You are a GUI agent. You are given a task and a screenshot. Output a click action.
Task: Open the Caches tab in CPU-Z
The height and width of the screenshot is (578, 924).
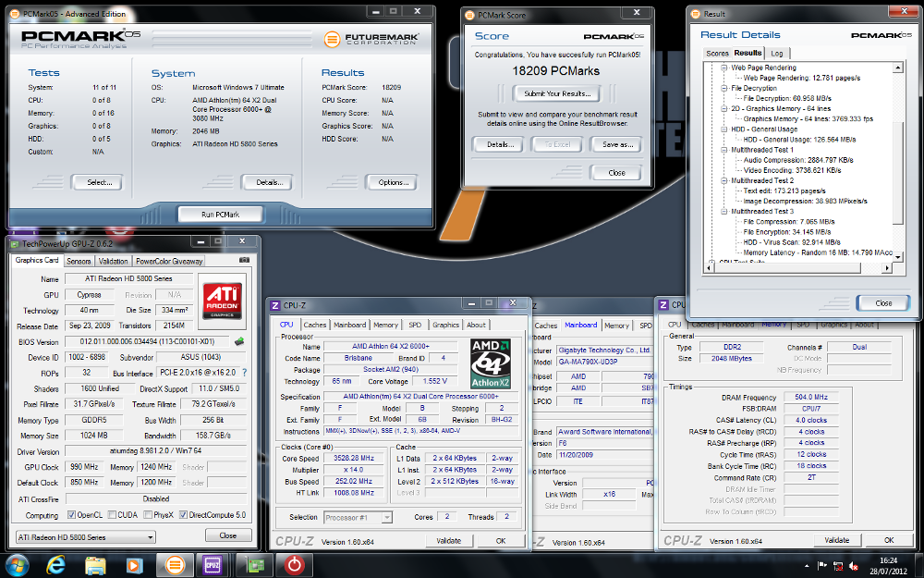315,325
